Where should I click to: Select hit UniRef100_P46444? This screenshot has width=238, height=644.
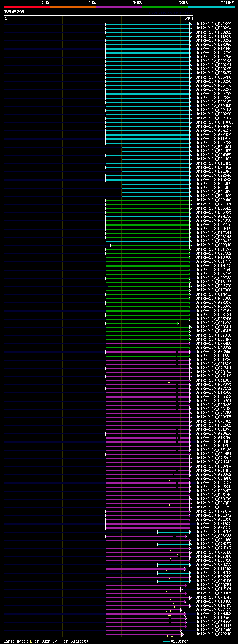(213, 495)
